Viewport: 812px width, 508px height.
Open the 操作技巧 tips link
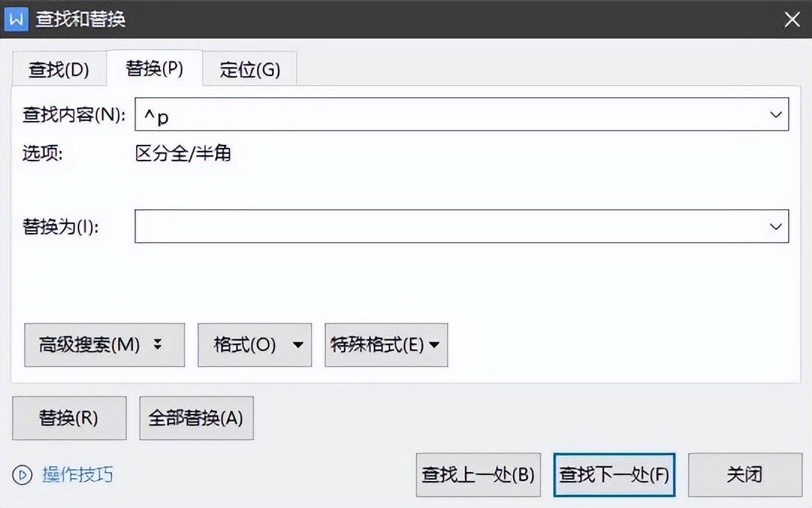tap(78, 474)
